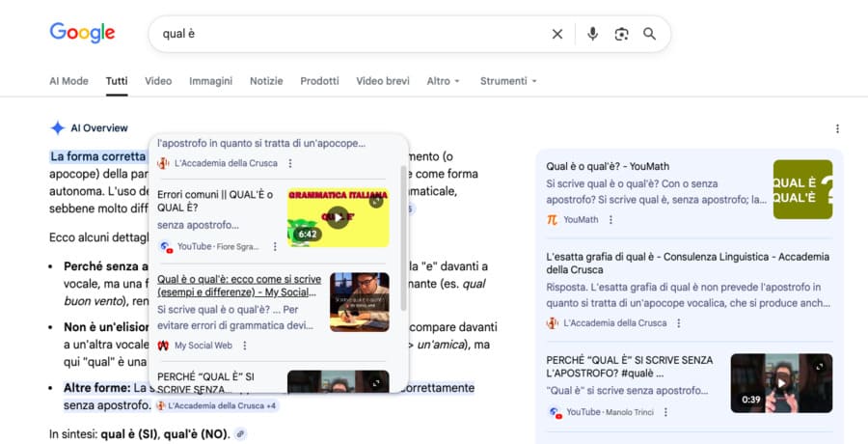Play the Errori comuni video thumbnail

point(339,217)
